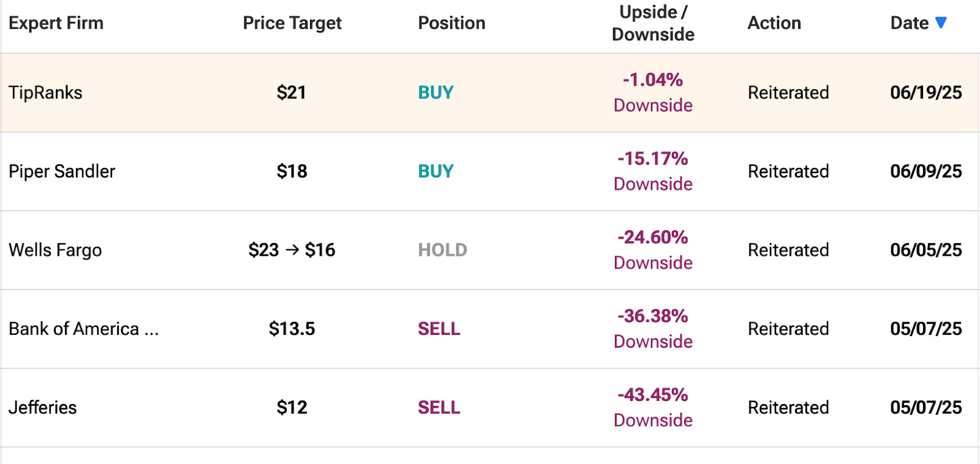980x464 pixels.
Task: Select the Wells Fargo firm name
Action: point(55,250)
